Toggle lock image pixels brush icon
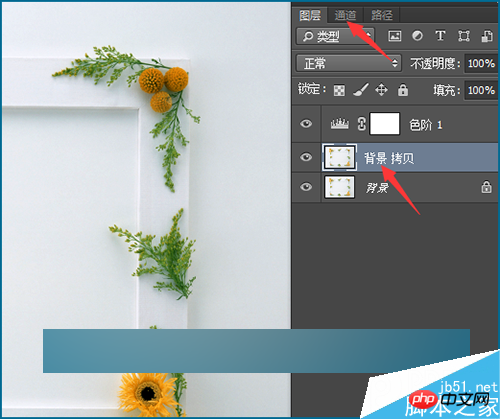Screen dimensions: 500x419 361,90
